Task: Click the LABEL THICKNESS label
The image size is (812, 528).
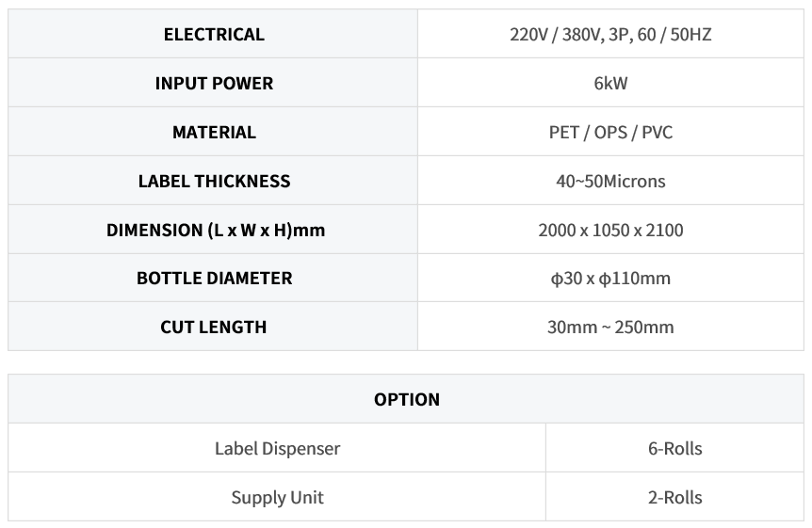Action: pyautogui.click(x=214, y=181)
